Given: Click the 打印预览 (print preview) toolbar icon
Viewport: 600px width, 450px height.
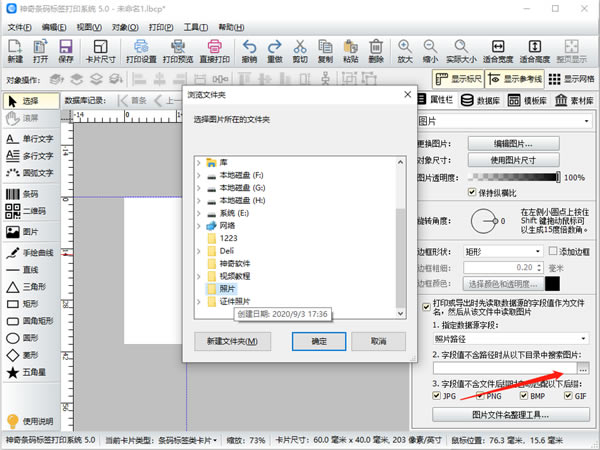Looking at the screenshot, I should (177, 50).
